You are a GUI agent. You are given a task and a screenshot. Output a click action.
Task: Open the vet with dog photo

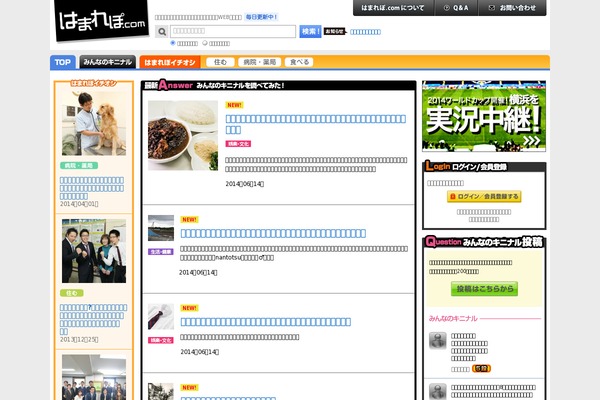tap(94, 123)
